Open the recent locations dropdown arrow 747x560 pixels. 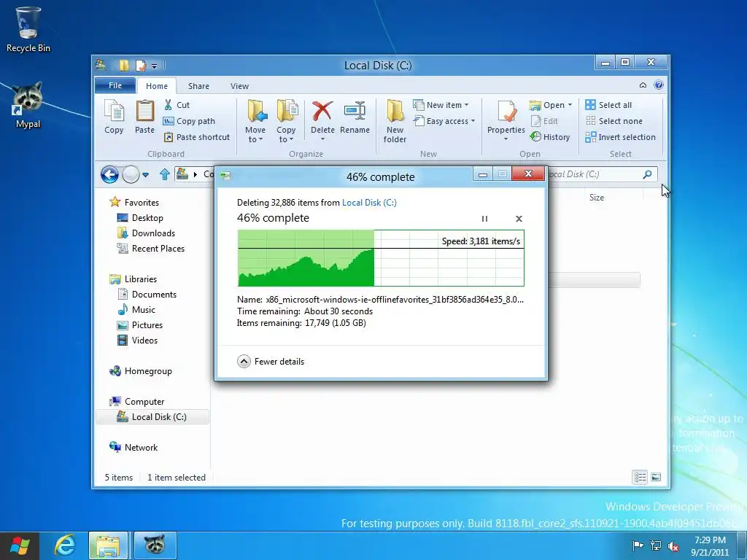coord(146,175)
